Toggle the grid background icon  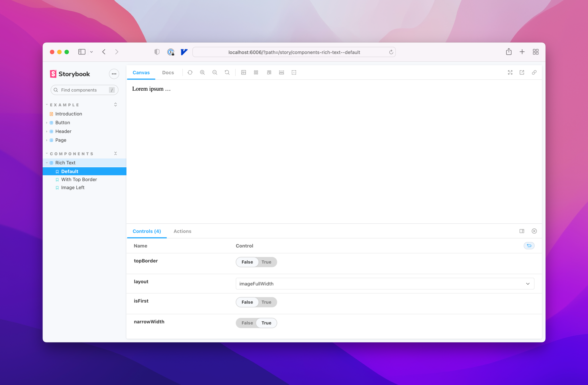(x=256, y=72)
